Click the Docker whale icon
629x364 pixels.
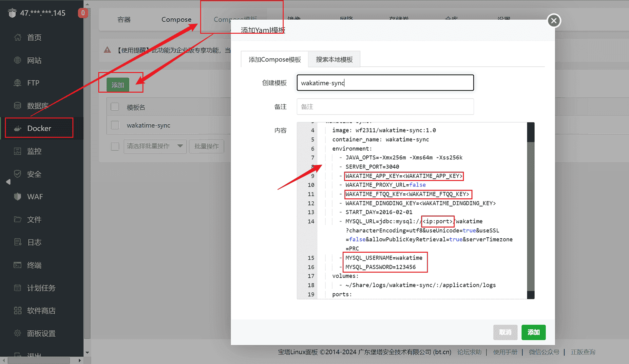[18, 128]
